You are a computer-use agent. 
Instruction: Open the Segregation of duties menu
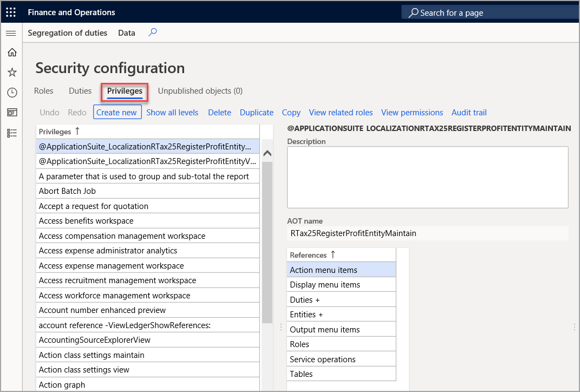(x=67, y=32)
